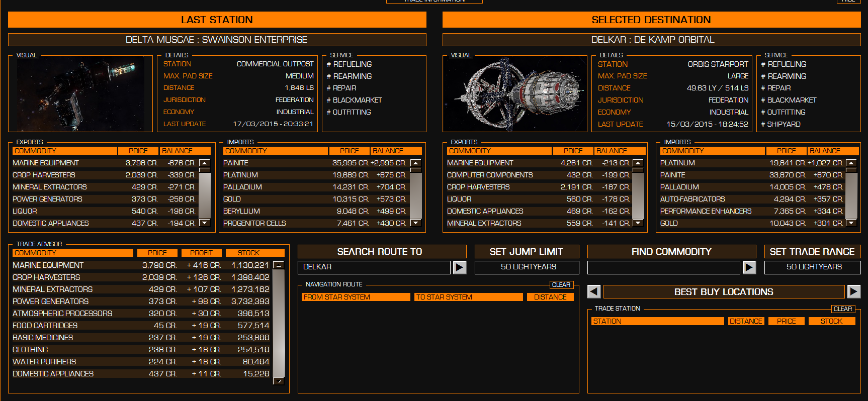Click FROM STAR SYSTEM column header
Screen dimensions: 868x401
point(356,297)
